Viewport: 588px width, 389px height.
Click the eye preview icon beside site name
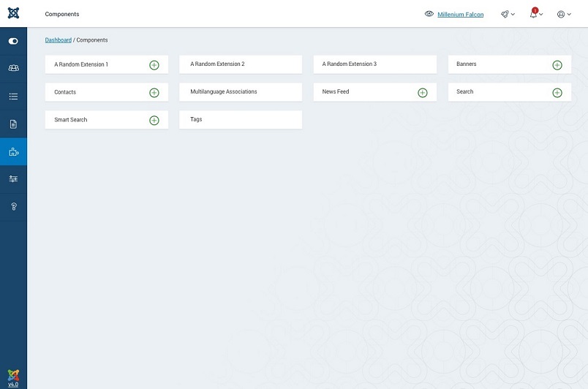pyautogui.click(x=429, y=14)
